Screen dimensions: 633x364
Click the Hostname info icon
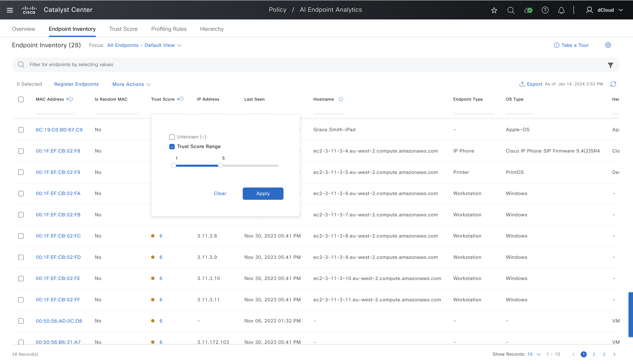[x=341, y=99]
